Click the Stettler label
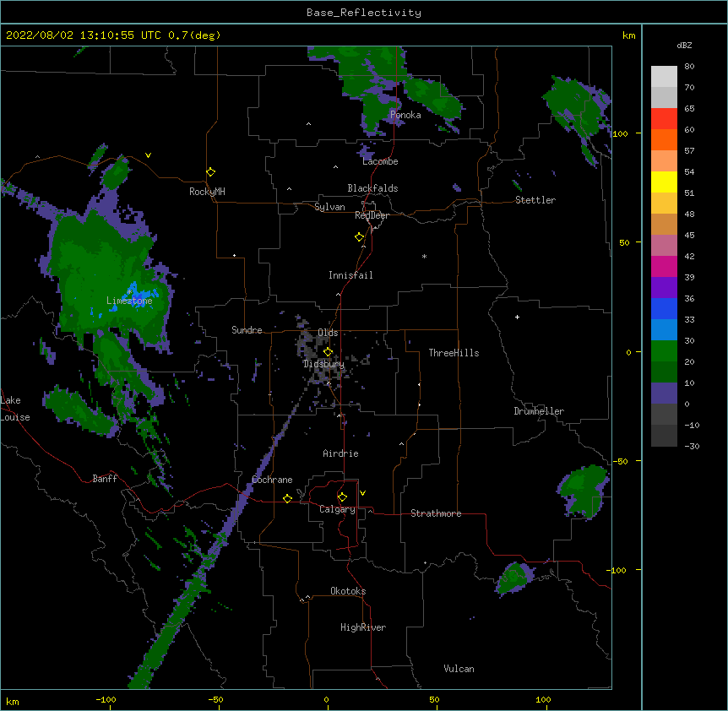The image size is (728, 711). (x=535, y=200)
